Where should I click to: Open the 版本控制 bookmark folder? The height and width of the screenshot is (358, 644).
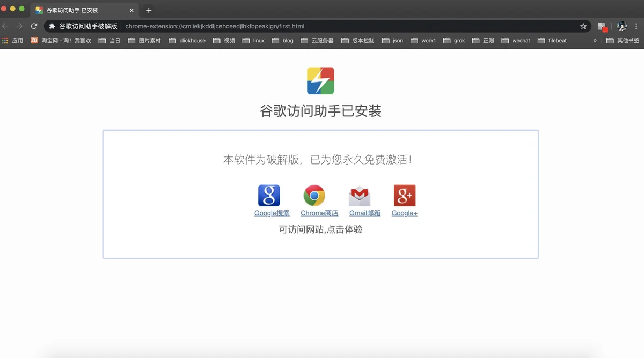(358, 41)
